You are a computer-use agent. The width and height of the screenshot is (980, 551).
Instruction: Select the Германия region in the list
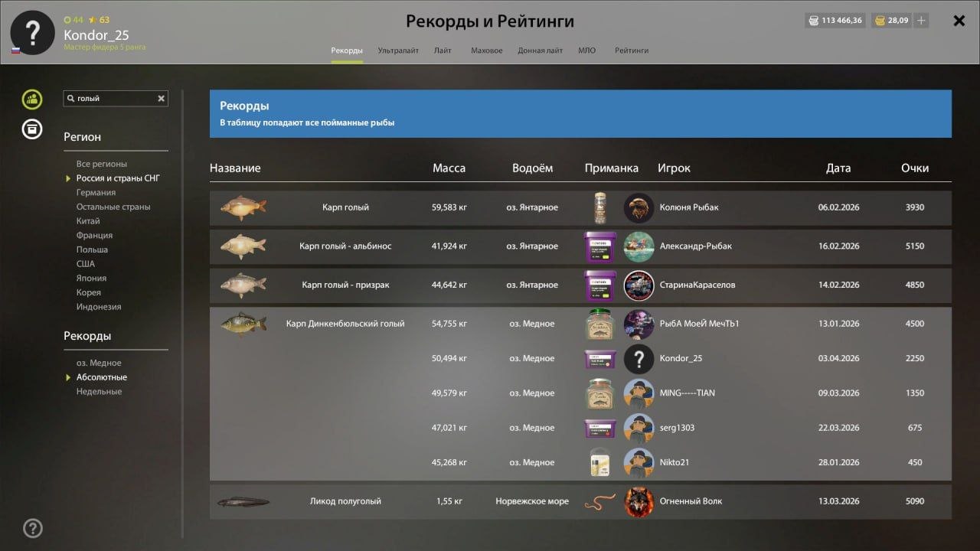point(96,193)
